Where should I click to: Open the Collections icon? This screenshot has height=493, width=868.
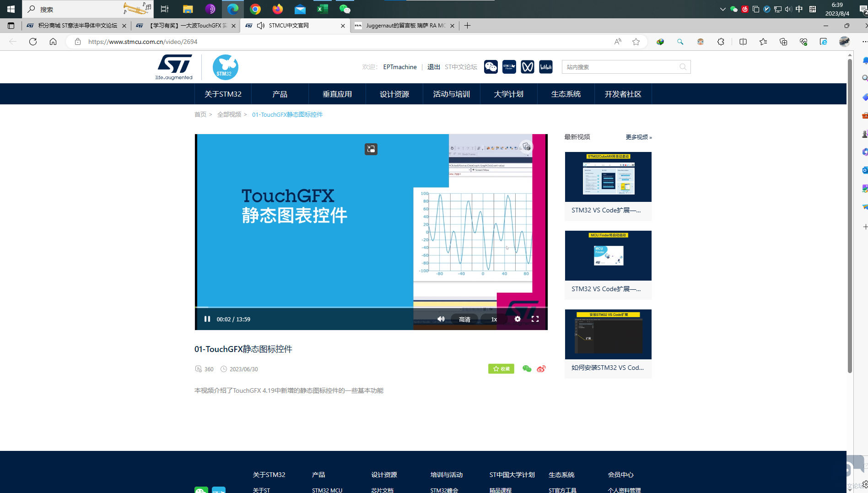pyautogui.click(x=783, y=42)
